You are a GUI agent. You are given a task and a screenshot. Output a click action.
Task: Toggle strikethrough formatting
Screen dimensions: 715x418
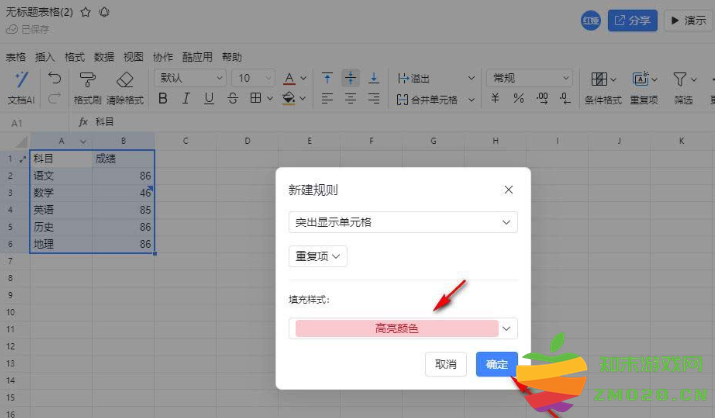tap(232, 98)
